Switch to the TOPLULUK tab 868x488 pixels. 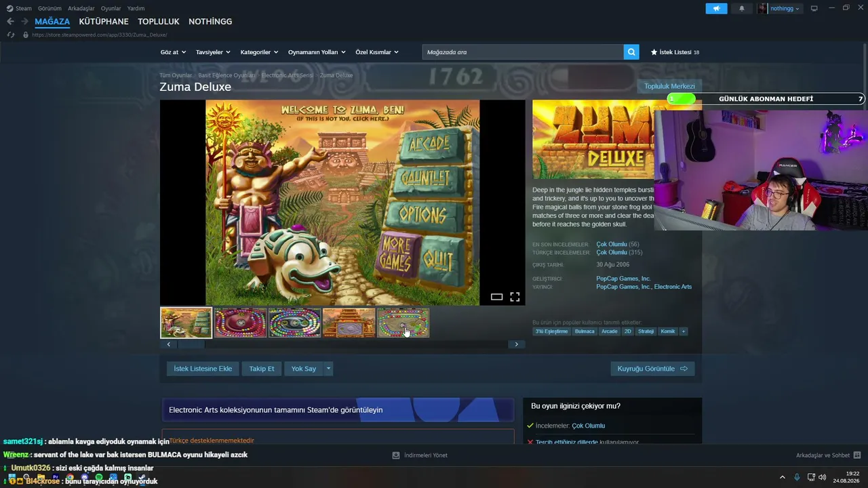(x=159, y=22)
